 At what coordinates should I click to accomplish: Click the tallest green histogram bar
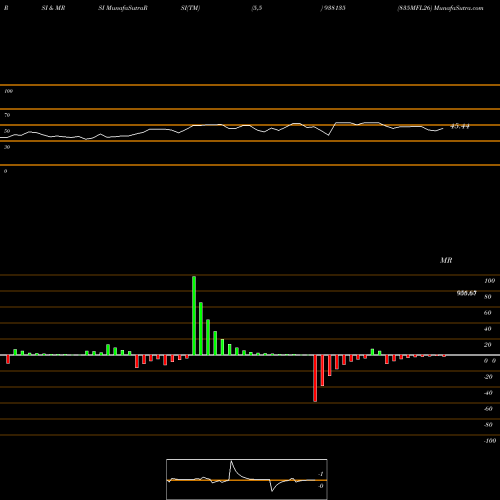(194, 316)
